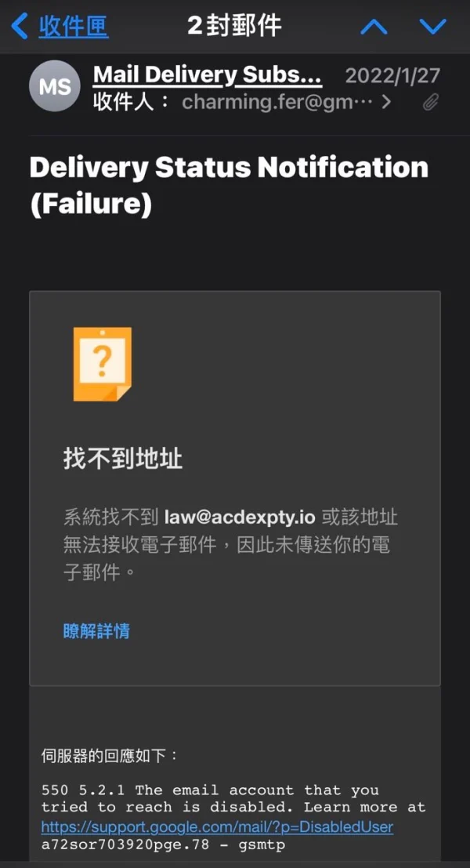Show previous message with up arrow

tap(374, 26)
